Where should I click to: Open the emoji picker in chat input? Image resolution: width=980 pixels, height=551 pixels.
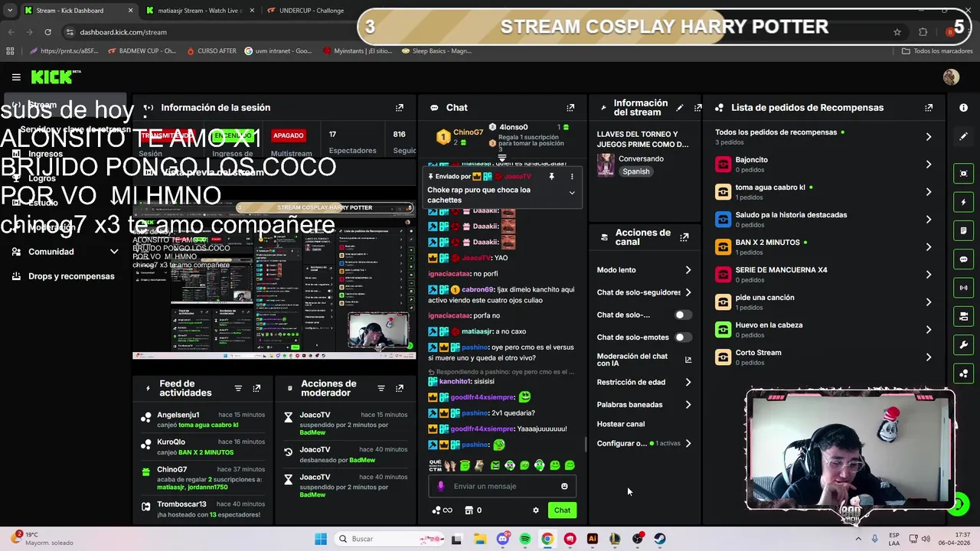pyautogui.click(x=564, y=487)
